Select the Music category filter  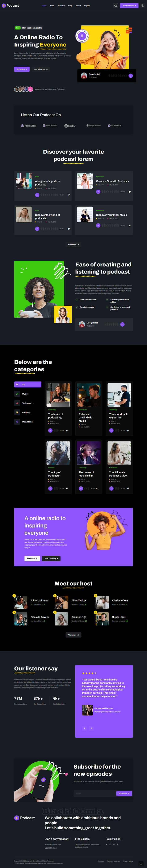click(x=28, y=394)
